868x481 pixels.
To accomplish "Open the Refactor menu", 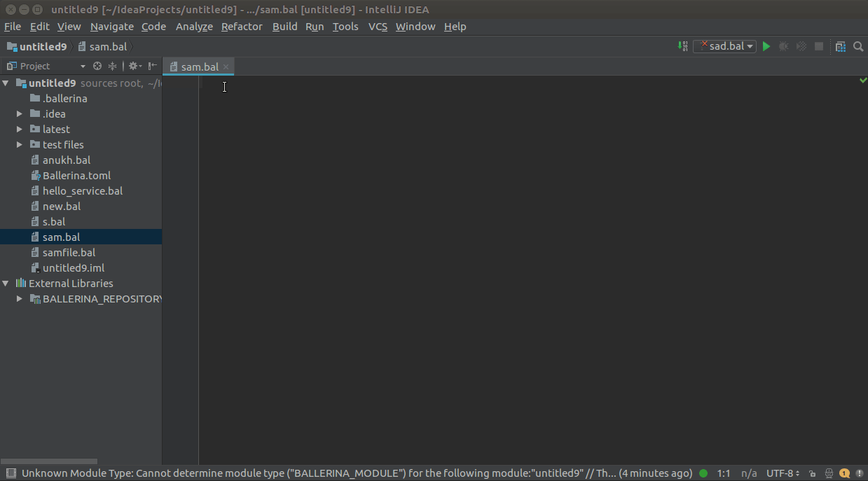I will point(242,27).
